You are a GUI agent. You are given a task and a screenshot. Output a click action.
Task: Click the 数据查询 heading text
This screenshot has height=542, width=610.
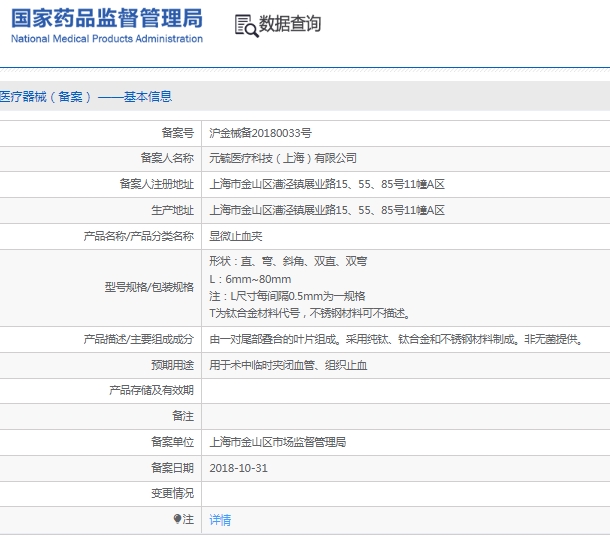tap(290, 24)
